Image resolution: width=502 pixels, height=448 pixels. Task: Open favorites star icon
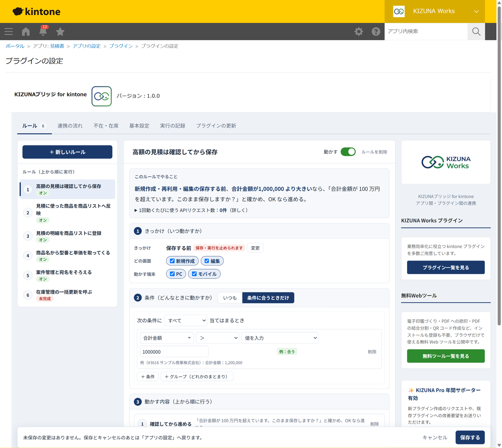60,32
